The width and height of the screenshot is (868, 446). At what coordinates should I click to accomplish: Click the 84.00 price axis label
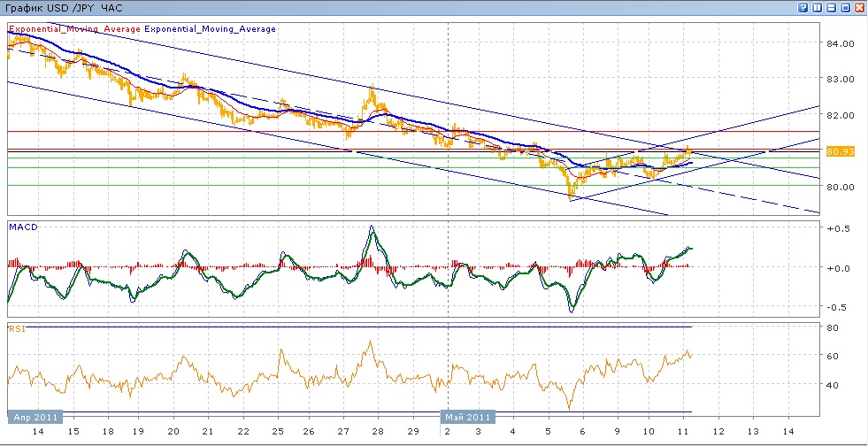pos(840,43)
